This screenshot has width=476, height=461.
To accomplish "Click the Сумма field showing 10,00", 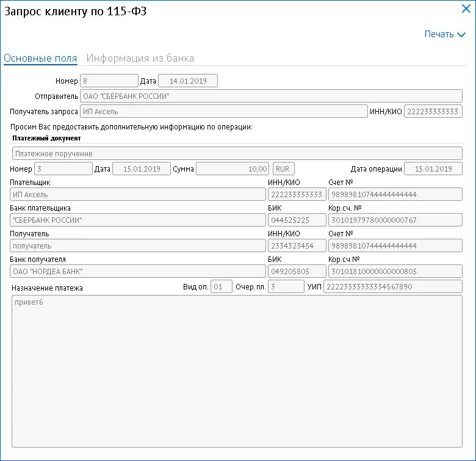I will [x=233, y=169].
